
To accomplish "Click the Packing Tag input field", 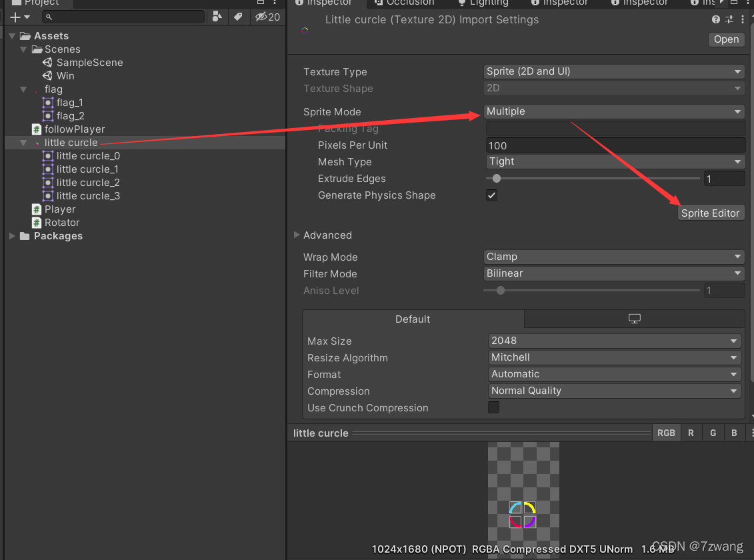I will pos(615,129).
